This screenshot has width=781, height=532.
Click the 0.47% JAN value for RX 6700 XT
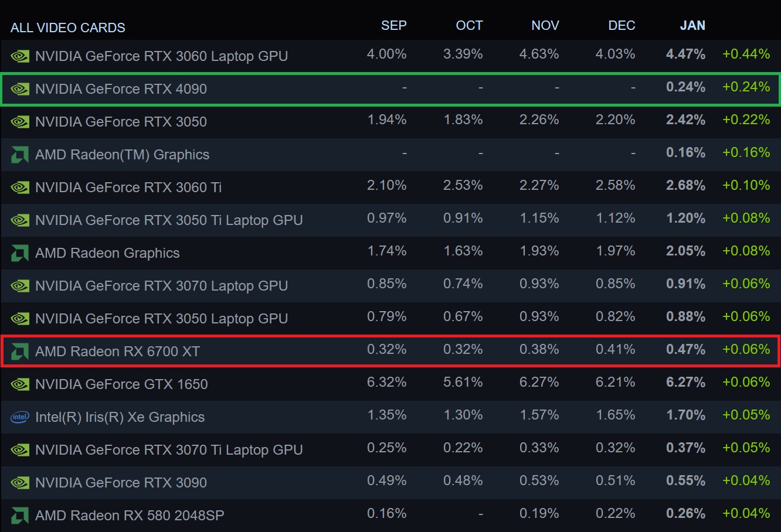click(x=685, y=349)
